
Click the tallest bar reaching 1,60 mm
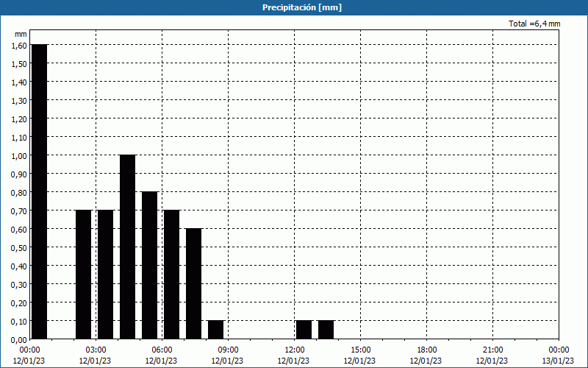tap(40, 191)
